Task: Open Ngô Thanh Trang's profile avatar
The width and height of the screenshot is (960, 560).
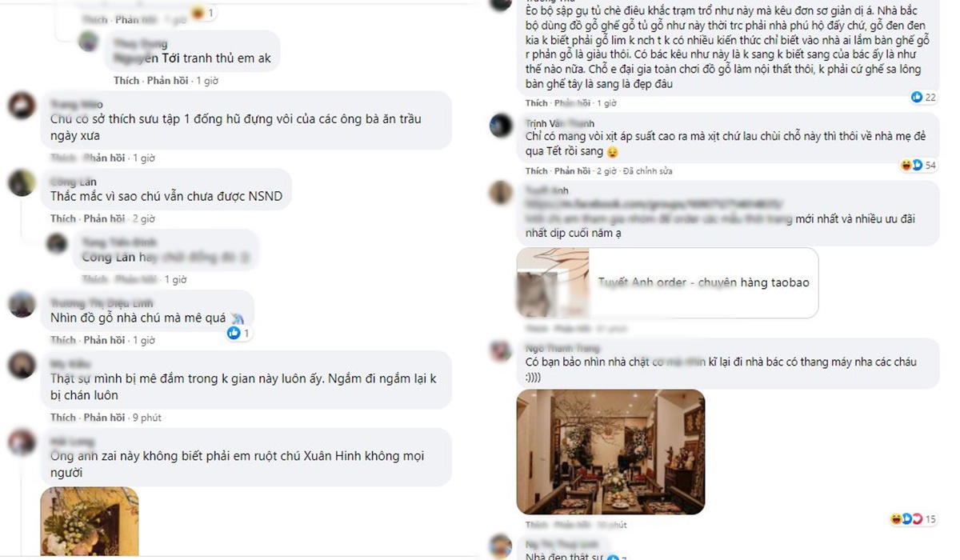Action: (x=501, y=352)
